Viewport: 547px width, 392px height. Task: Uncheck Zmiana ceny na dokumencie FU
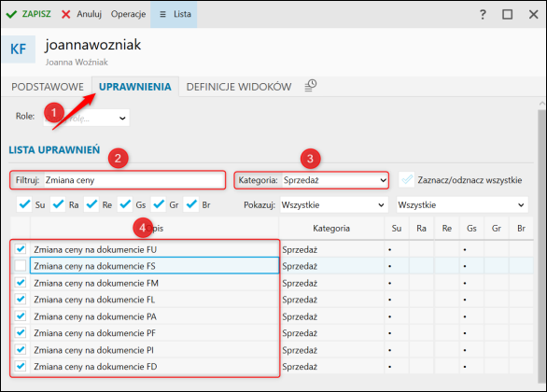click(21, 249)
